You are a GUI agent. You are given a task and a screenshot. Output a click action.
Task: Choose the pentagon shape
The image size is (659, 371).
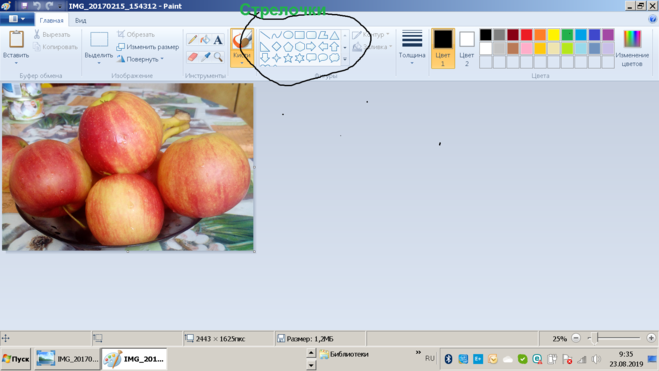pos(288,46)
